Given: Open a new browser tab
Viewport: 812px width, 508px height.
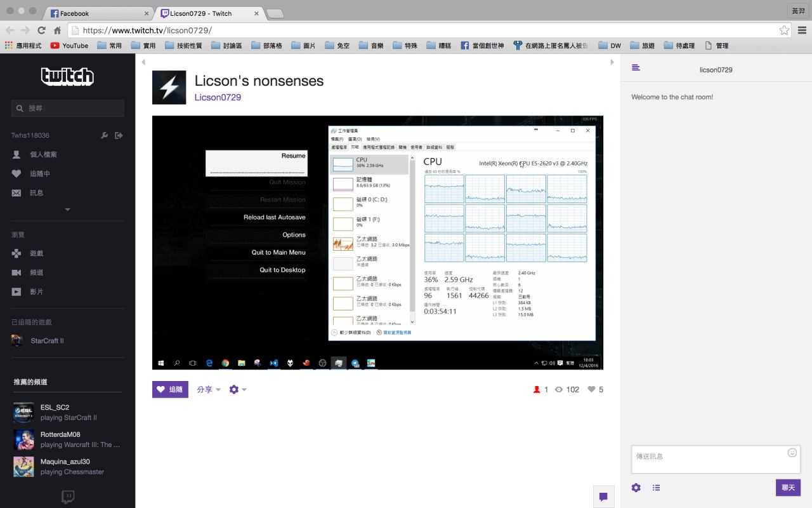Looking at the screenshot, I should [x=275, y=13].
